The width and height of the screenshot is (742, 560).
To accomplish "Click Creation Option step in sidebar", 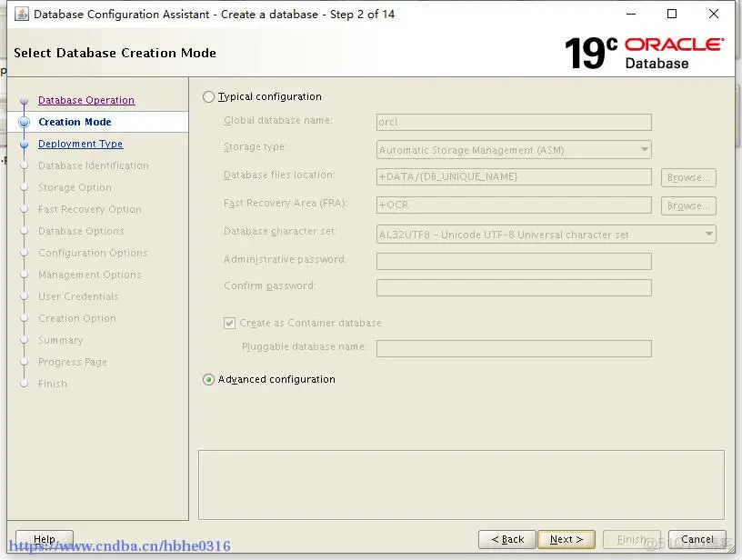I will click(77, 318).
